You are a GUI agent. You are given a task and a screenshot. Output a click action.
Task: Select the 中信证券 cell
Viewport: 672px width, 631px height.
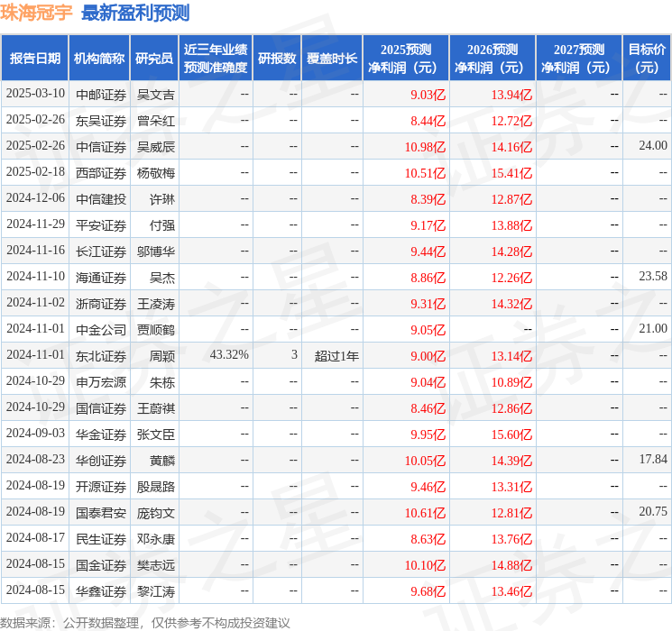click(x=101, y=147)
